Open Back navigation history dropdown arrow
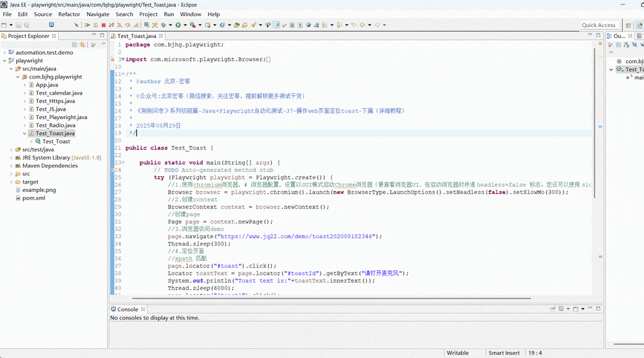644x358 pixels. (x=370, y=24)
